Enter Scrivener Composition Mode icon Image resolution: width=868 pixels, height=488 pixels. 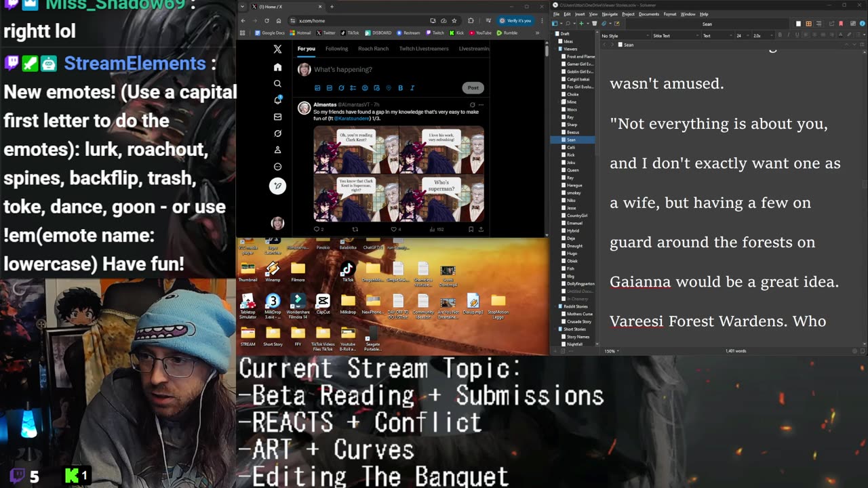pos(852,24)
